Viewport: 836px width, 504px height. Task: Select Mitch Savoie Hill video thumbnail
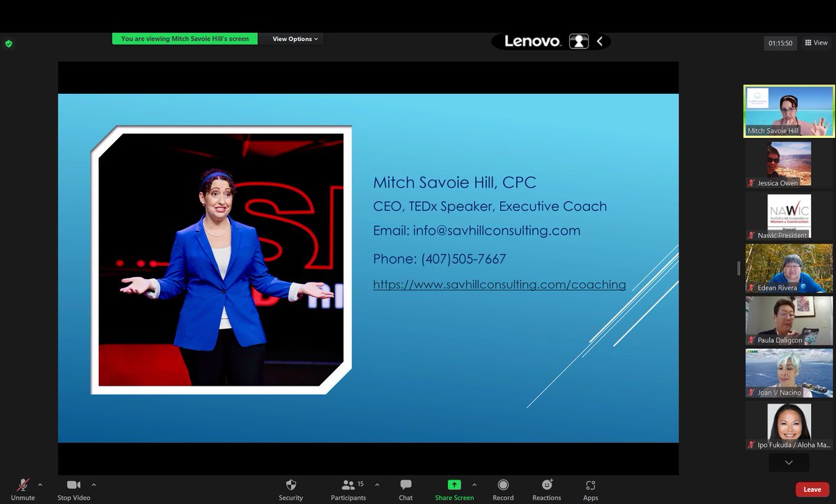pyautogui.click(x=789, y=111)
